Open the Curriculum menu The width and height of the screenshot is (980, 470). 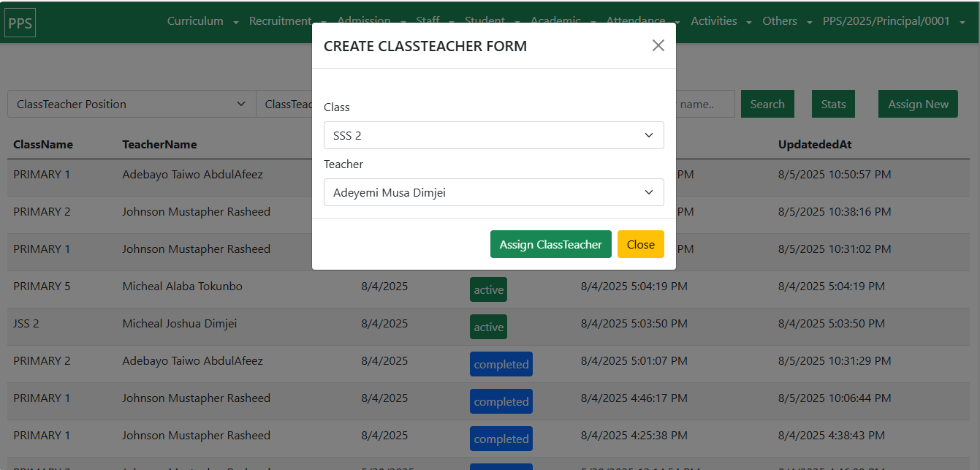[x=202, y=21]
